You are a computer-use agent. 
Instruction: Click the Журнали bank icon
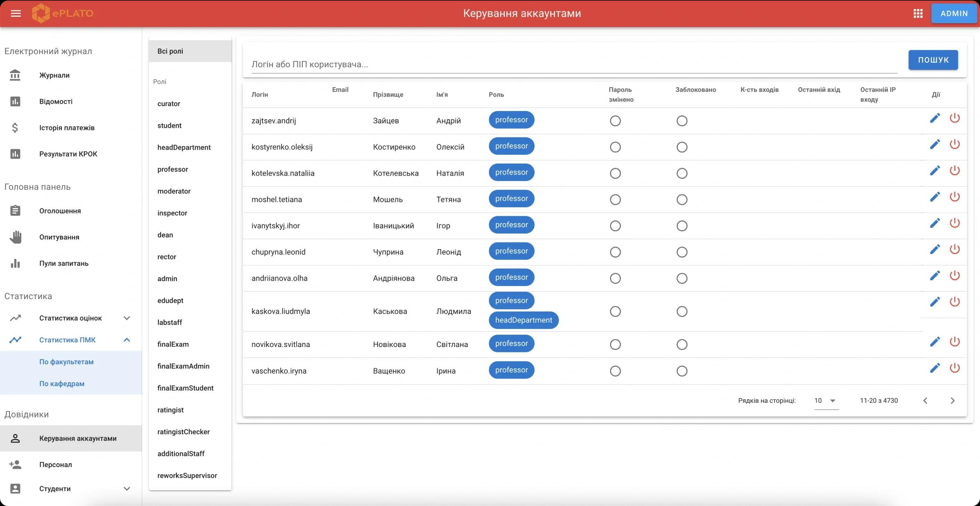pyautogui.click(x=15, y=75)
